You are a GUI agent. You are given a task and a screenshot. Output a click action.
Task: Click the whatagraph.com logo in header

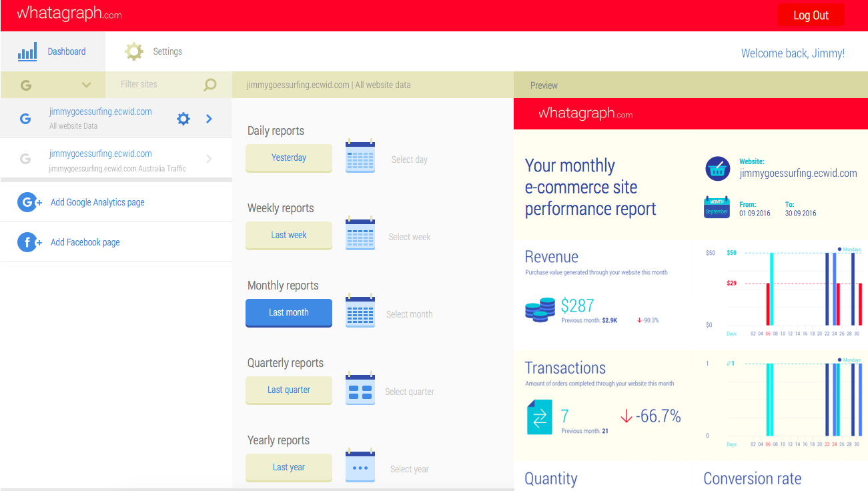pos(69,13)
